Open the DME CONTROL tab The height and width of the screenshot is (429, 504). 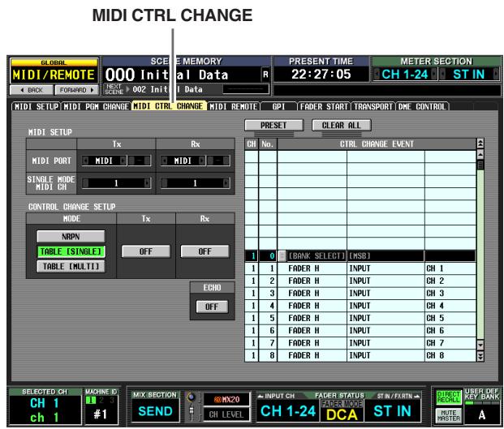[422, 106]
